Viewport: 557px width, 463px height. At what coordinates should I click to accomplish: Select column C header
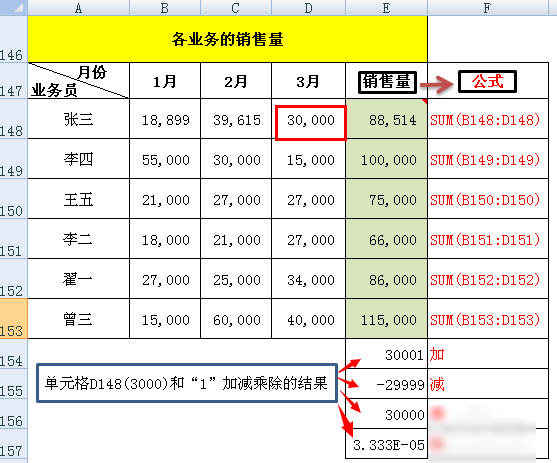click(236, 7)
